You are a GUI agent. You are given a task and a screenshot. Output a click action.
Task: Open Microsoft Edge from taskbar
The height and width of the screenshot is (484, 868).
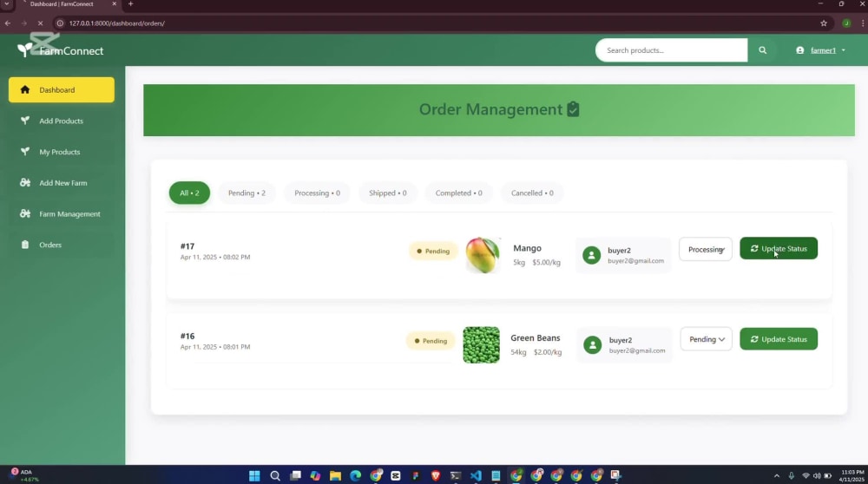click(355, 475)
